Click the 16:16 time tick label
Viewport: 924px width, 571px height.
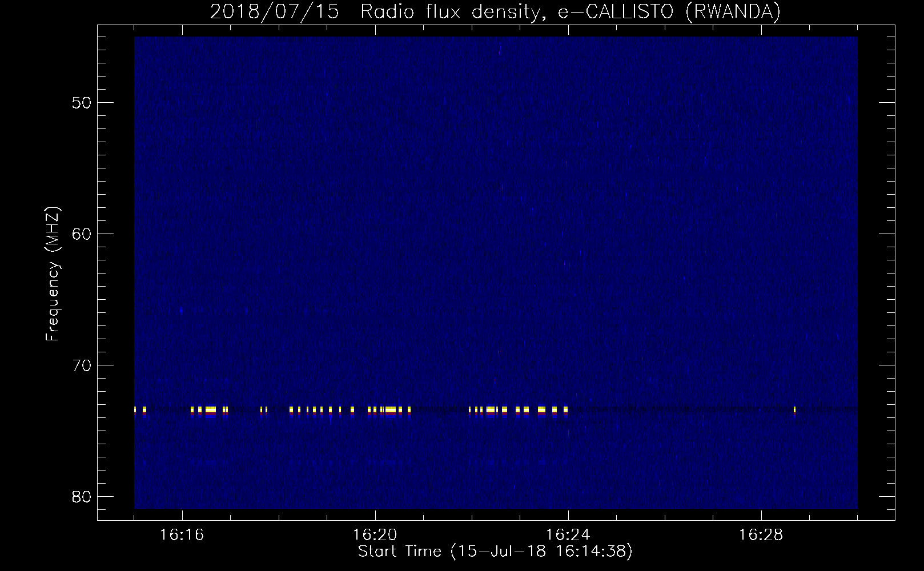coord(182,535)
